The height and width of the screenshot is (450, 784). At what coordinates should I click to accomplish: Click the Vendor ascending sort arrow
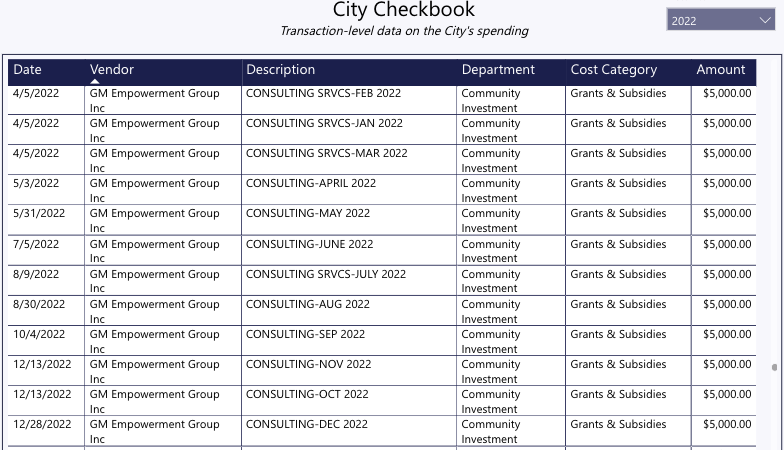coord(95,81)
